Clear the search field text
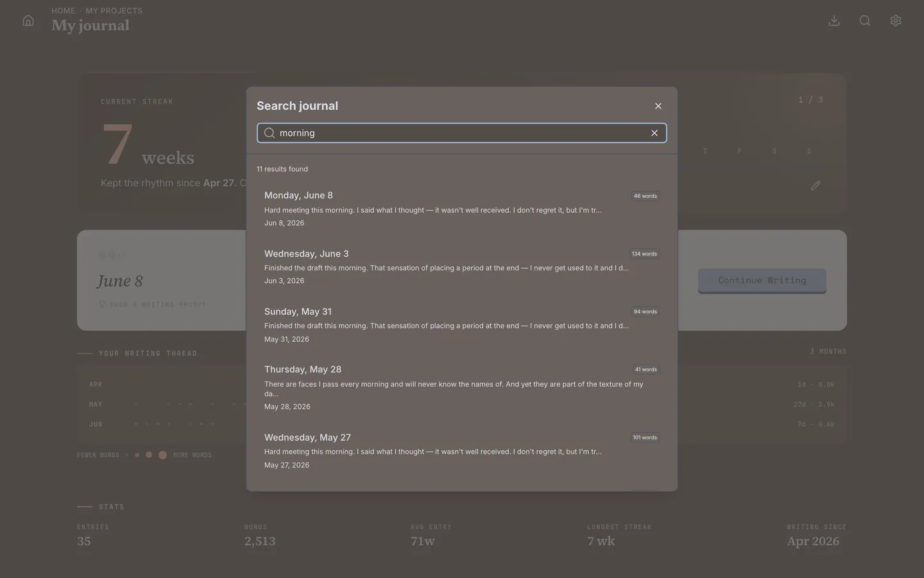The width and height of the screenshot is (924, 578). click(654, 133)
